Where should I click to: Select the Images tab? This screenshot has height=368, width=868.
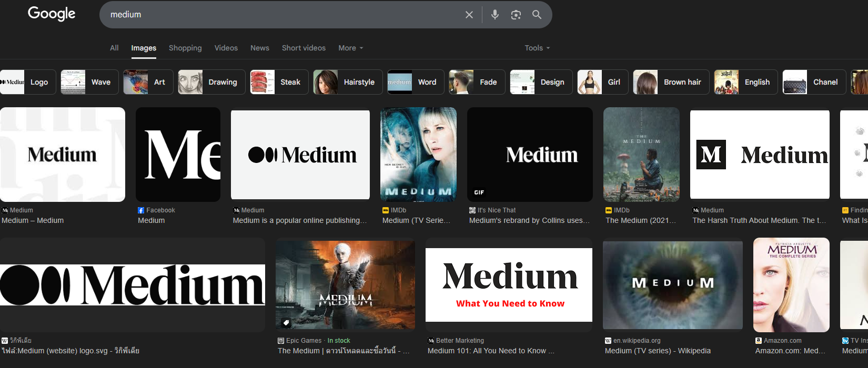[144, 48]
